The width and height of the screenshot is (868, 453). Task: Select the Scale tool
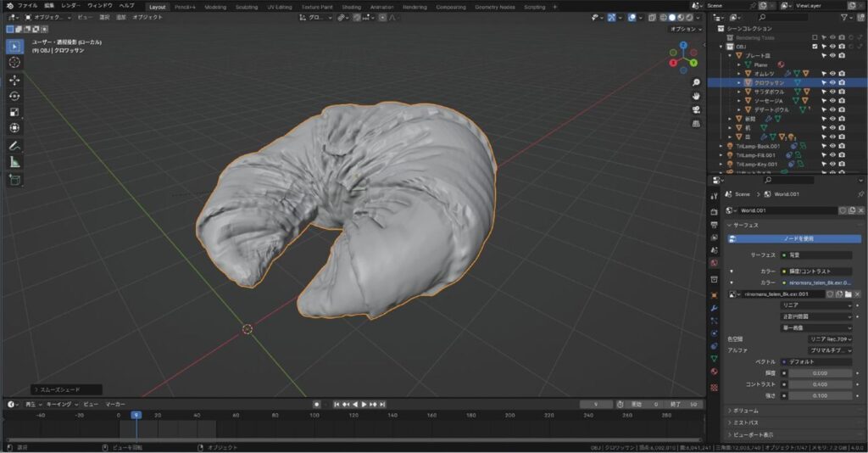tap(14, 112)
